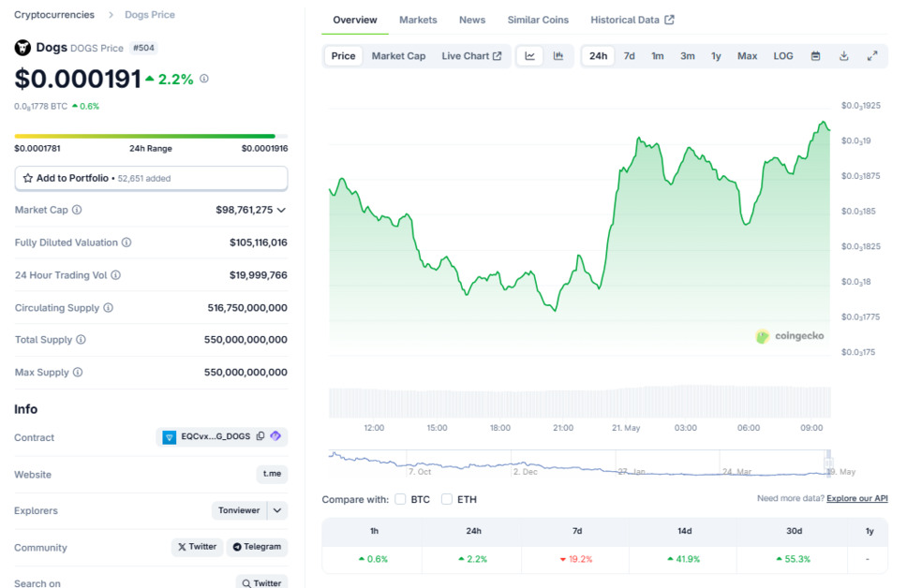
Task: Select the 24h chart range
Action: click(x=598, y=56)
